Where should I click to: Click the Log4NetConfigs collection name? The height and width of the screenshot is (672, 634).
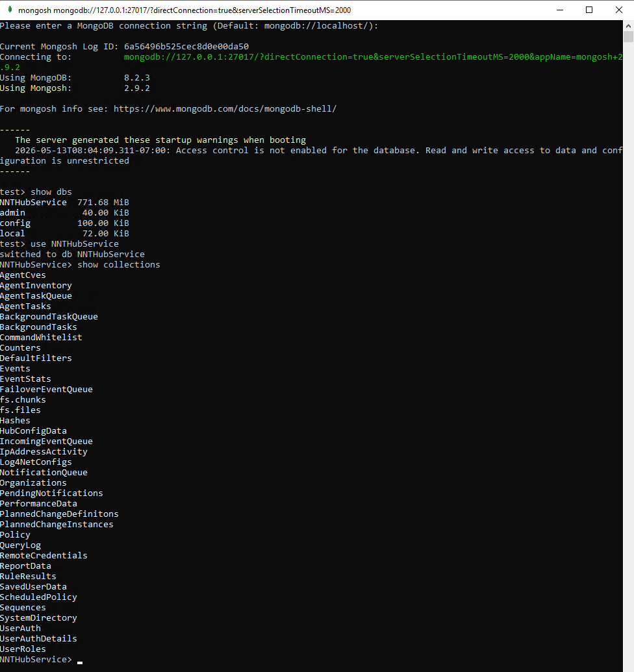click(36, 462)
